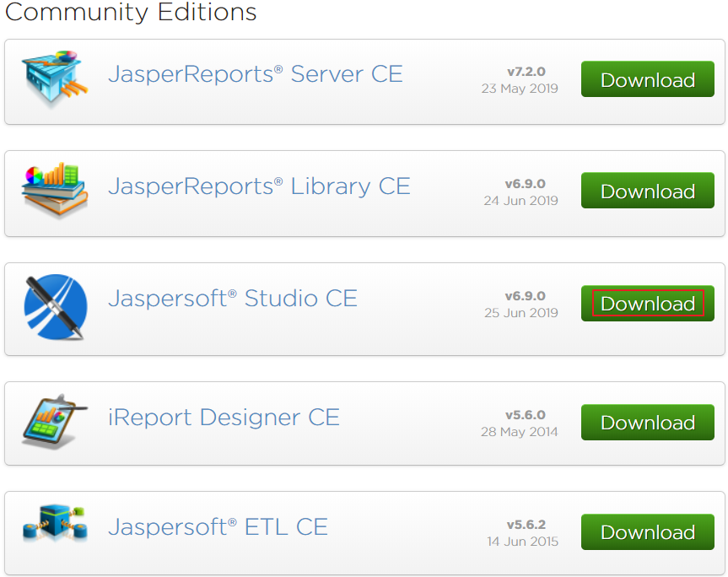The height and width of the screenshot is (577, 728).
Task: Download Jaspersoft ETL CE
Action: click(647, 532)
